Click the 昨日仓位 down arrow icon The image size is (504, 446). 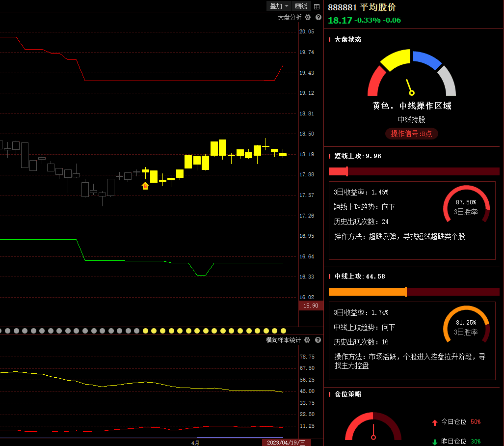click(x=435, y=442)
